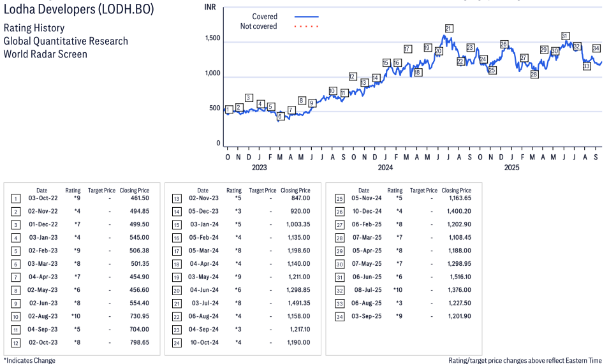Select the '2025' year label on the x-axis
Viewport: 609px width, 364px height.
pyautogui.click(x=511, y=167)
